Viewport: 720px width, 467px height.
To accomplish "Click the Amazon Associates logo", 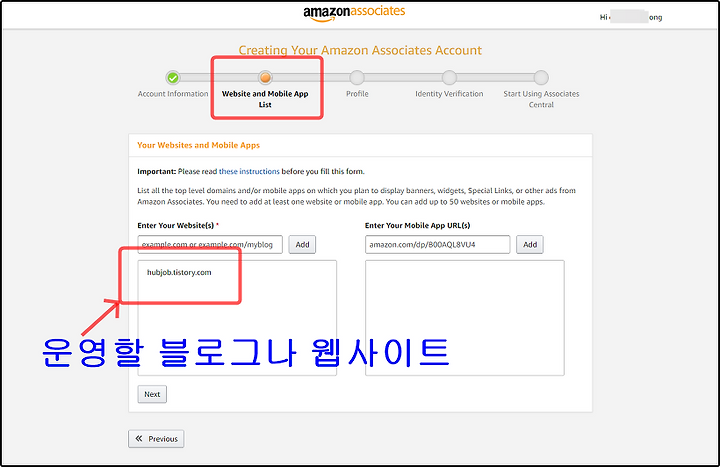I will click(x=354, y=13).
